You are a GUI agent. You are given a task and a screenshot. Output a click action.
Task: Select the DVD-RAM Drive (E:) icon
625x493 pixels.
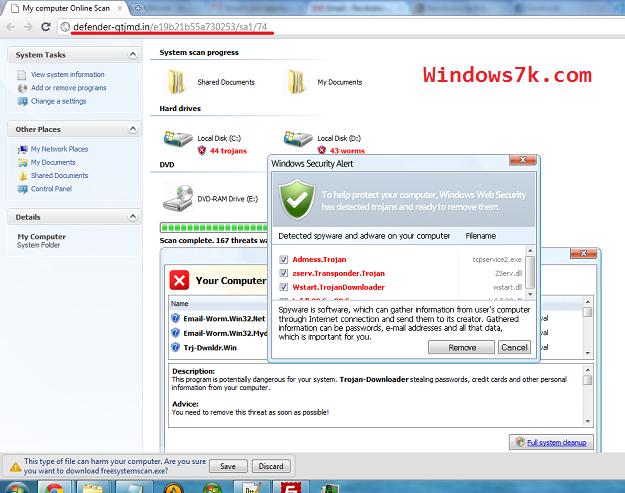click(178, 197)
